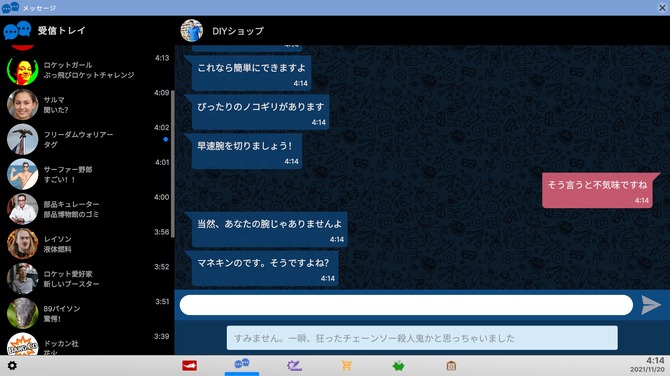The image size is (670, 376).
Task: Open the purple notepad pencil taskbar icon
Action: click(x=294, y=366)
